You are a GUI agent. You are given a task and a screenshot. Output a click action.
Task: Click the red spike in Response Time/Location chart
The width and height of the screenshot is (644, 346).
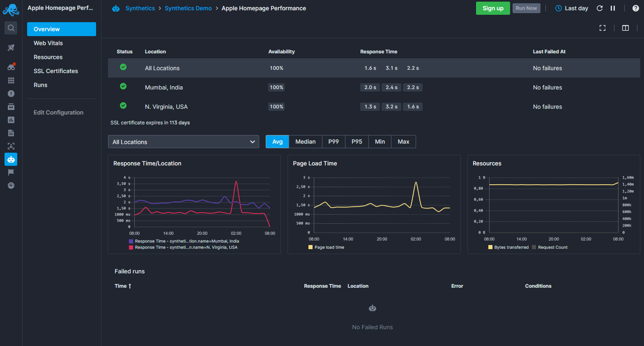coord(236,182)
